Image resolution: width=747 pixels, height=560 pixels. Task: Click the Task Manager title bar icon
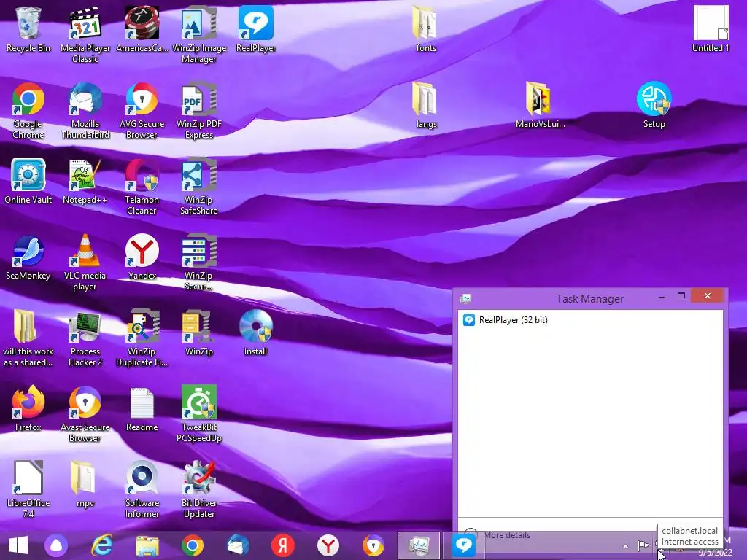click(465, 298)
